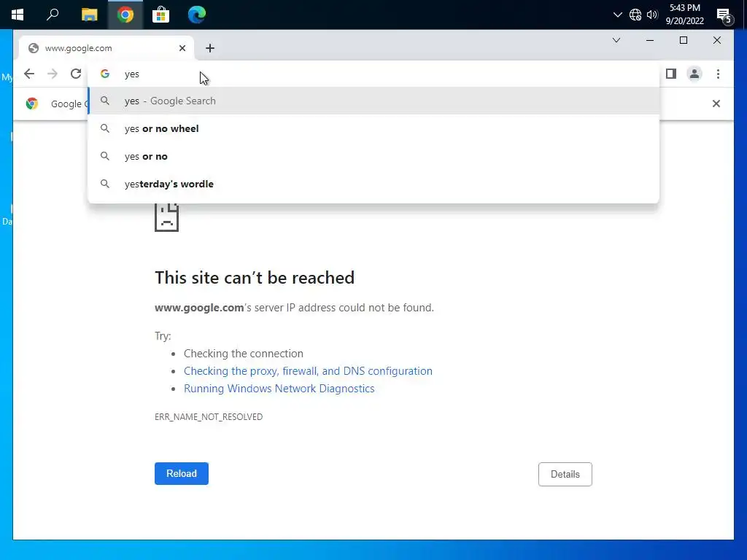Go back to the previous page

(x=29, y=74)
